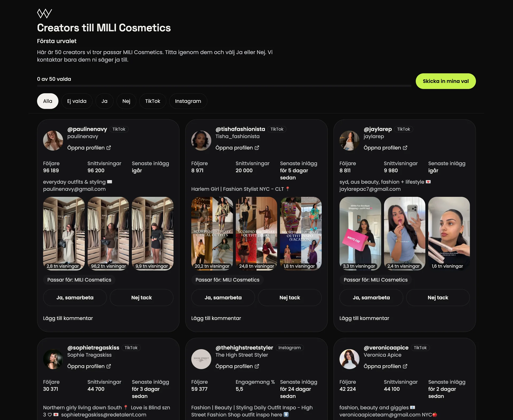
Task: Choose Nej tack for @paulinenavy
Action: pos(142,297)
